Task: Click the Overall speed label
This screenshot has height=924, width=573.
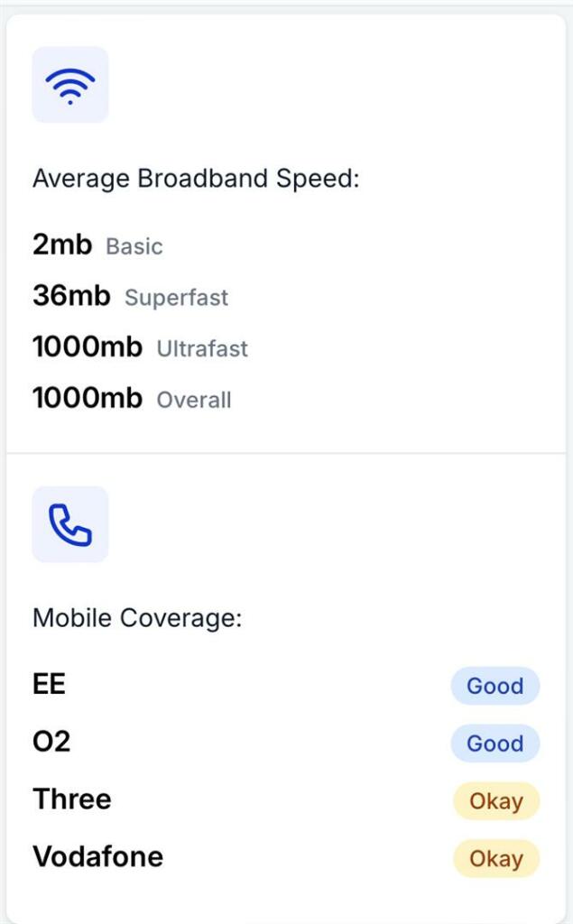Action: [x=194, y=400]
